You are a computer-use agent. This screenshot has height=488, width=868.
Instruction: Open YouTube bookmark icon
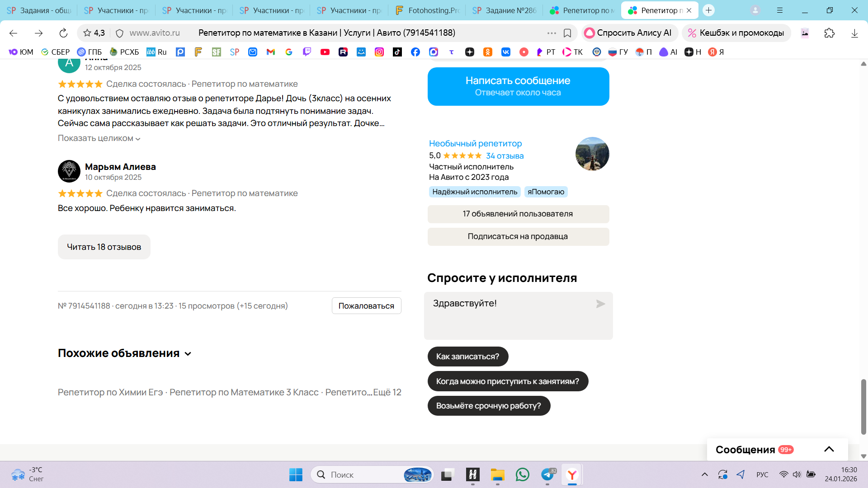(x=325, y=52)
